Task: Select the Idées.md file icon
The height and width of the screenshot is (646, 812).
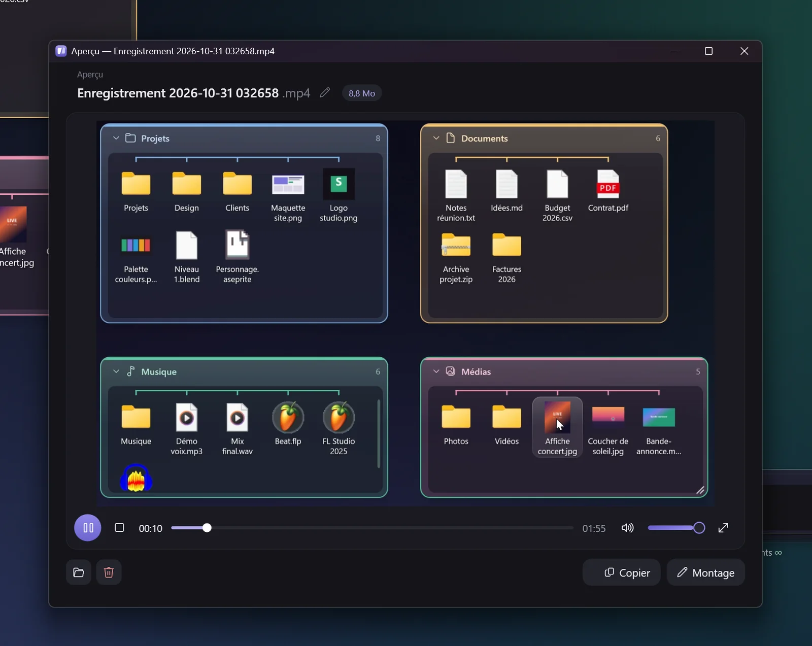Action: coord(506,184)
